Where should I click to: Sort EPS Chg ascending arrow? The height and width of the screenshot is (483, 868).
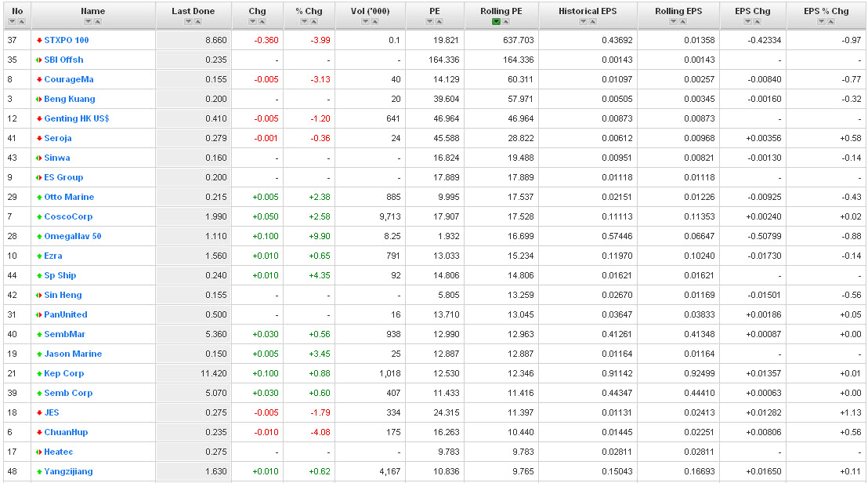coord(758,22)
